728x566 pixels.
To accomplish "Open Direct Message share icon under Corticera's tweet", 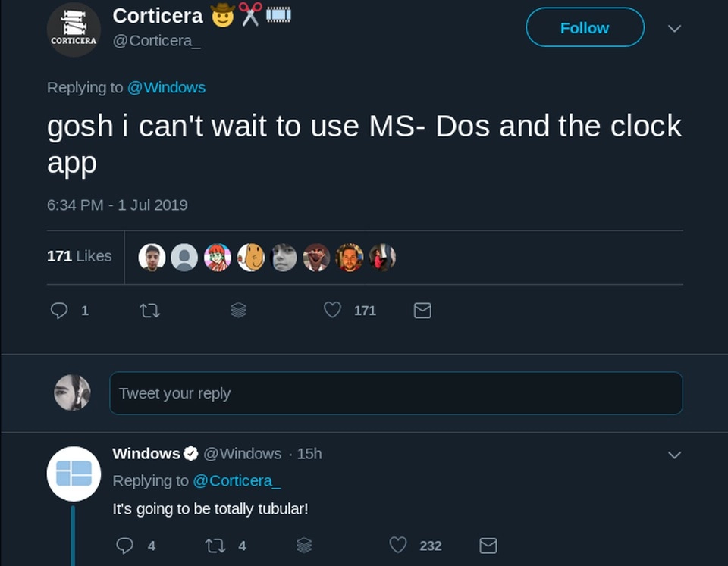I will [x=422, y=311].
